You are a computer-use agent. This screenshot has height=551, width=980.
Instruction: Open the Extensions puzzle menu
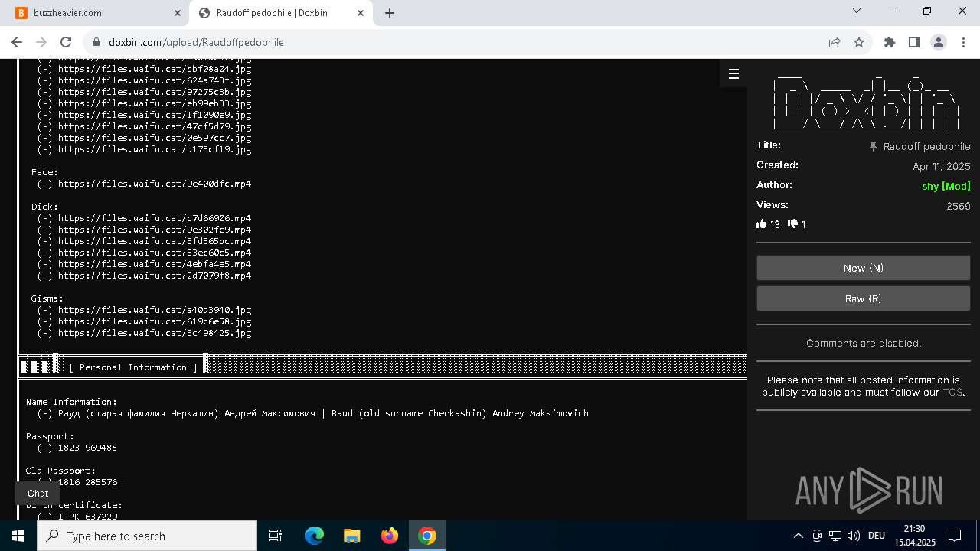pyautogui.click(x=890, y=42)
